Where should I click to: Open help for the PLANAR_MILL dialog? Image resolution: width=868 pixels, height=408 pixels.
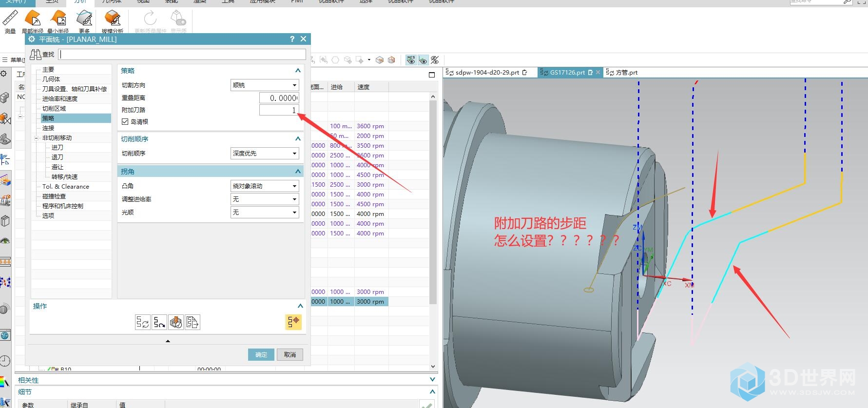pos(292,39)
